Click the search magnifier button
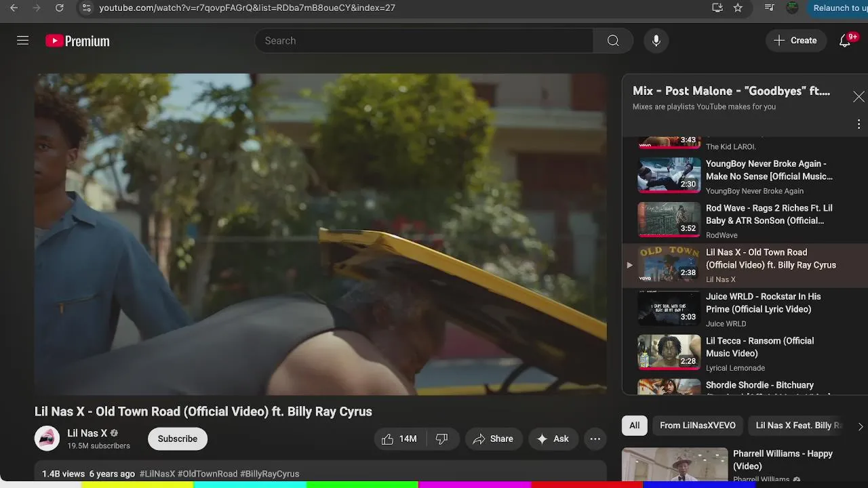The image size is (868, 488). coord(613,41)
